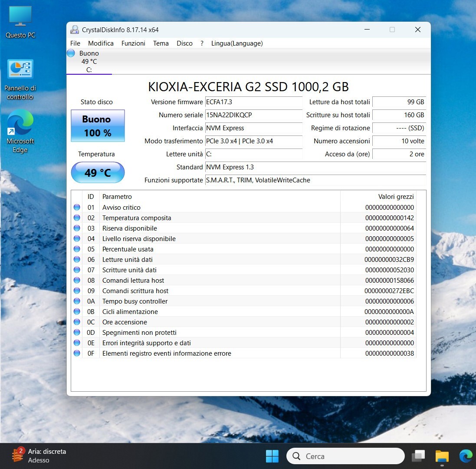Open Task View on the taskbar

pos(418,456)
